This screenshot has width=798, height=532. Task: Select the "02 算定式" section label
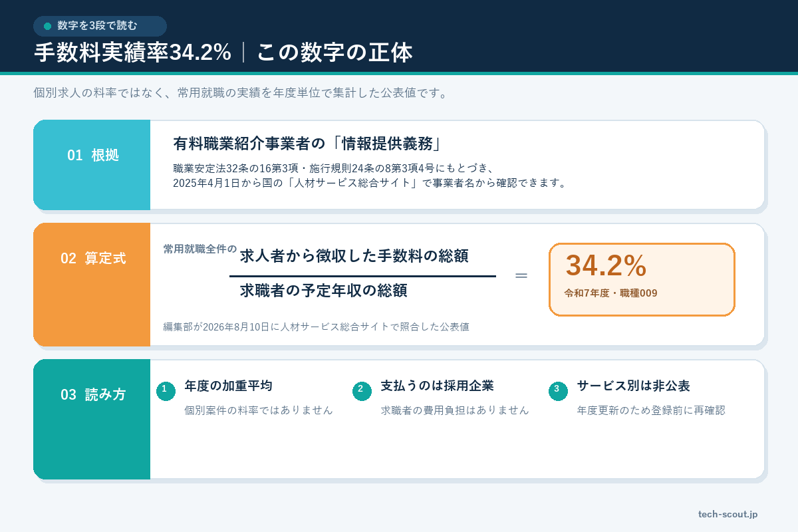(x=92, y=259)
